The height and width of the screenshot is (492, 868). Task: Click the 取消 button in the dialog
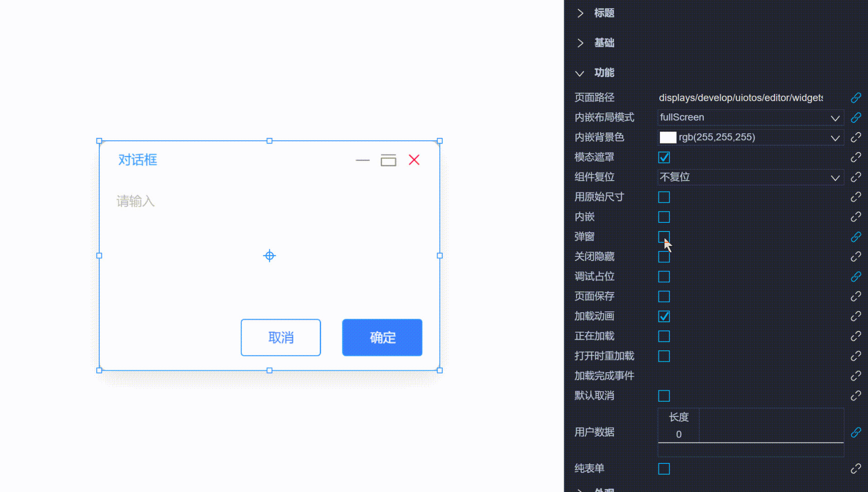coord(280,337)
